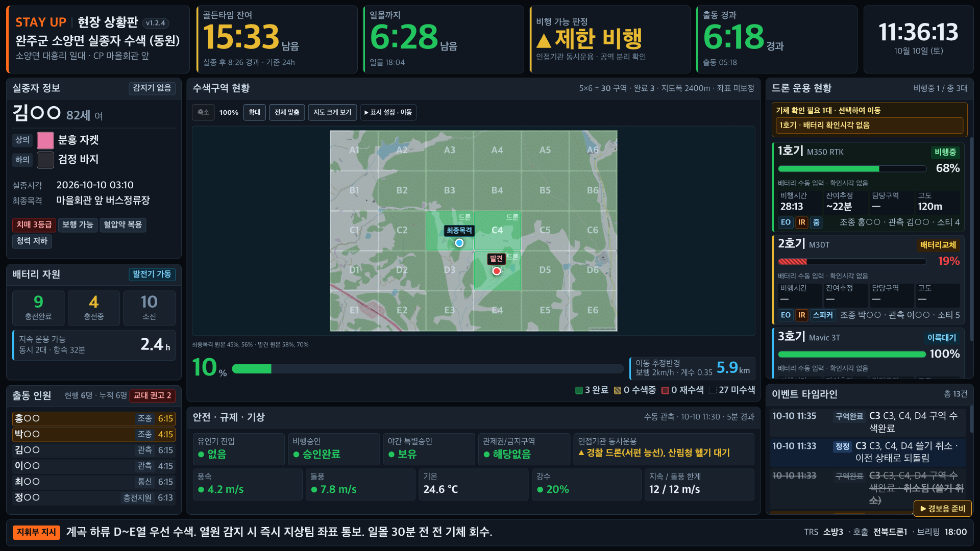Open the 1호기 M350 RTK drone card

869,186
